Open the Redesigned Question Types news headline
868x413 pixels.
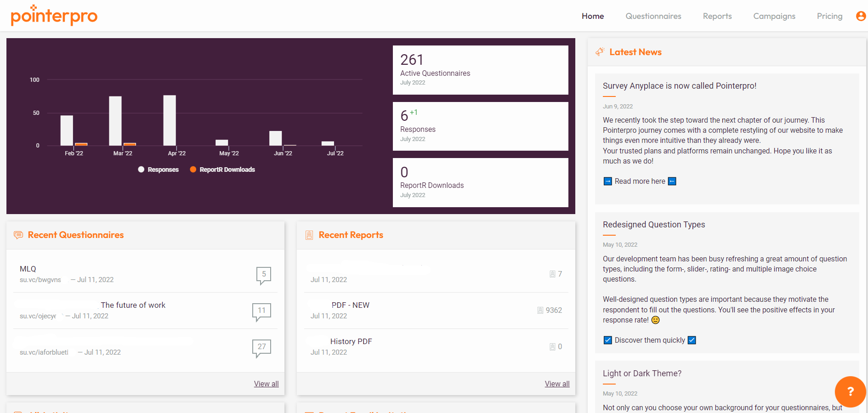[x=653, y=225]
